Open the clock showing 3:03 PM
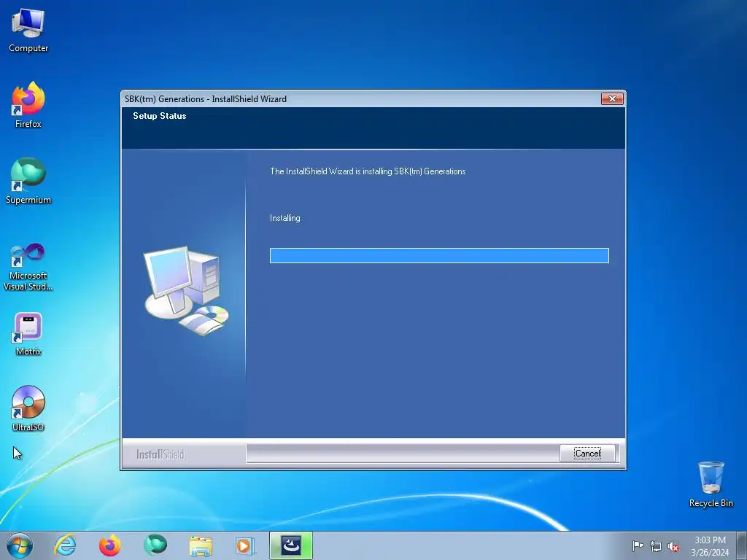The image size is (747, 560). (x=710, y=546)
